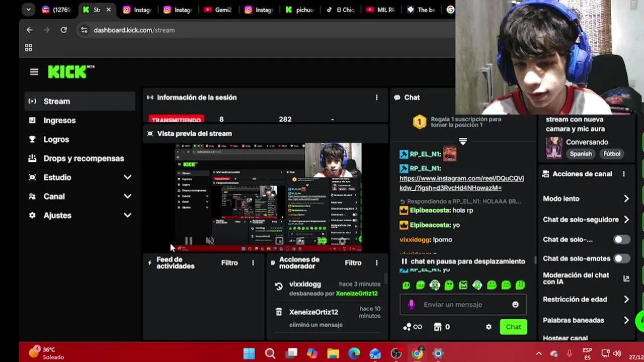This screenshot has width=644, height=362.
Task: Open Filtro in Acciones de moderador
Action: tap(353, 262)
